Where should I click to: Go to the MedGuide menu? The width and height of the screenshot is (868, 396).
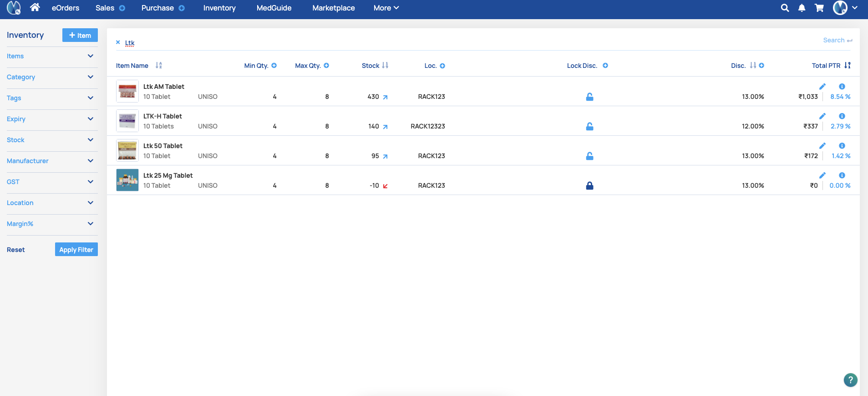pos(274,8)
